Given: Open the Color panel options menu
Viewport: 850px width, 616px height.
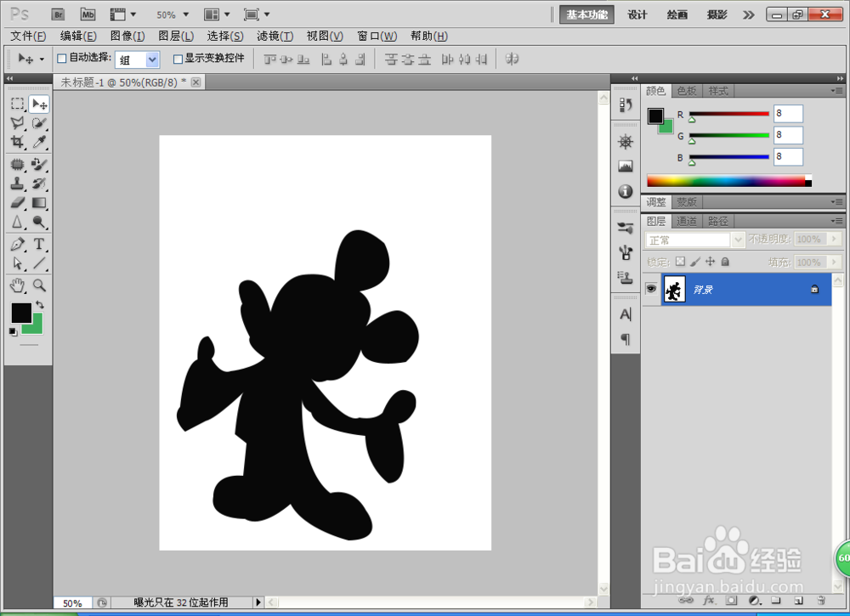Looking at the screenshot, I should point(837,91).
